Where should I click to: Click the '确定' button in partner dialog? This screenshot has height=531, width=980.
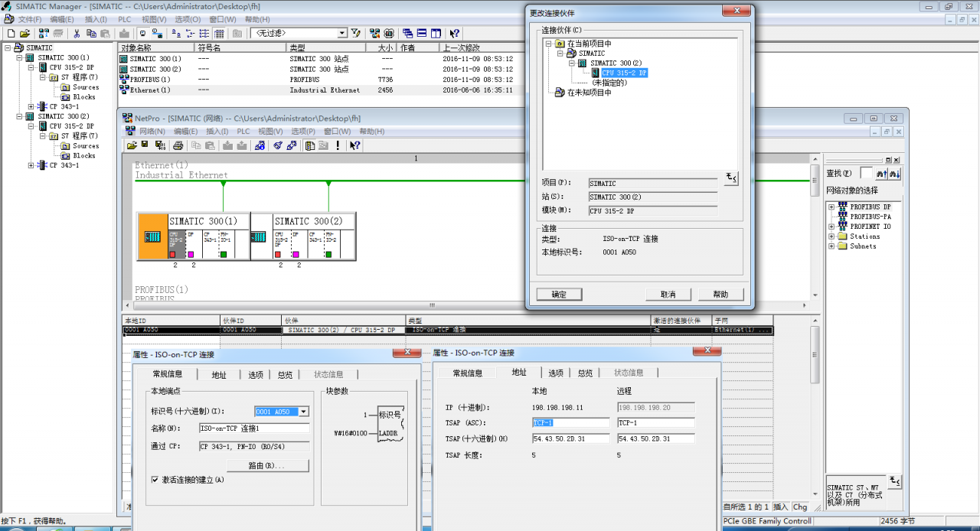(x=559, y=295)
